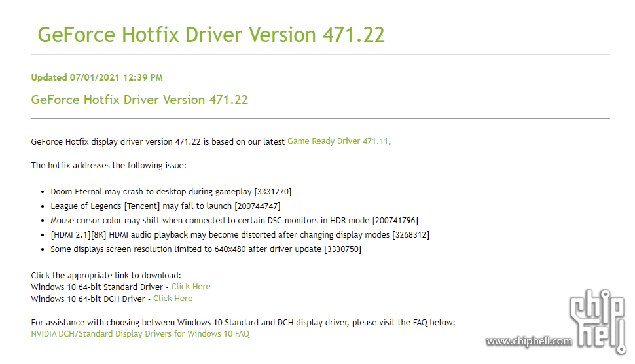
Task: Click the 'For assistance with choosing' sentence
Action: [x=243, y=323]
